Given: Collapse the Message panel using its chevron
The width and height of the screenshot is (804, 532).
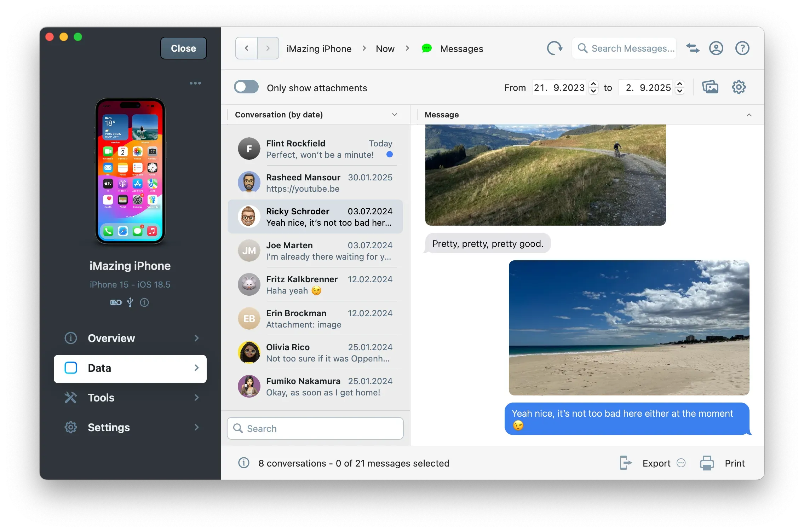Looking at the screenshot, I should (x=750, y=115).
